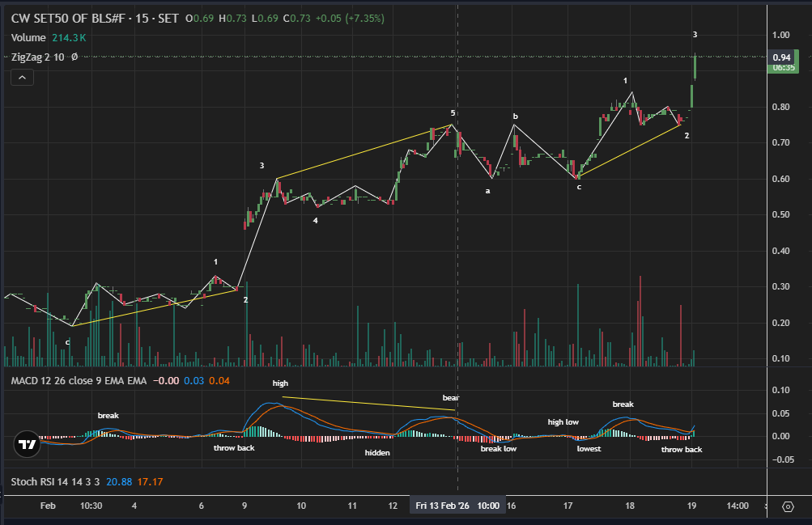Click the wave label a on the chart

click(487, 191)
